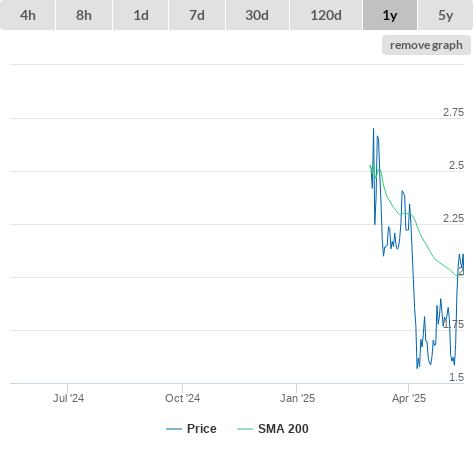Choose the 30d time range tab
This screenshot has width=474, height=455.
click(x=257, y=15)
